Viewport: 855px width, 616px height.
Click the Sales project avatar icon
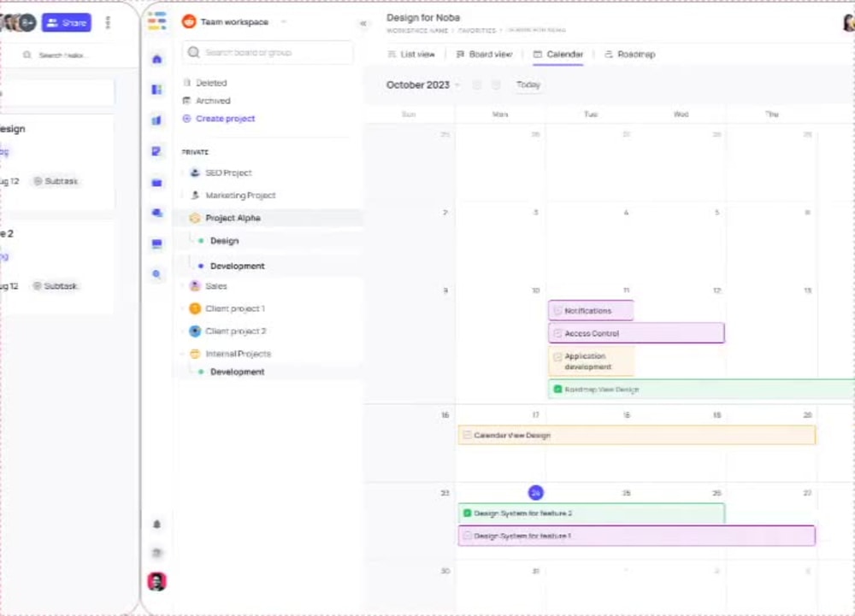pos(195,286)
